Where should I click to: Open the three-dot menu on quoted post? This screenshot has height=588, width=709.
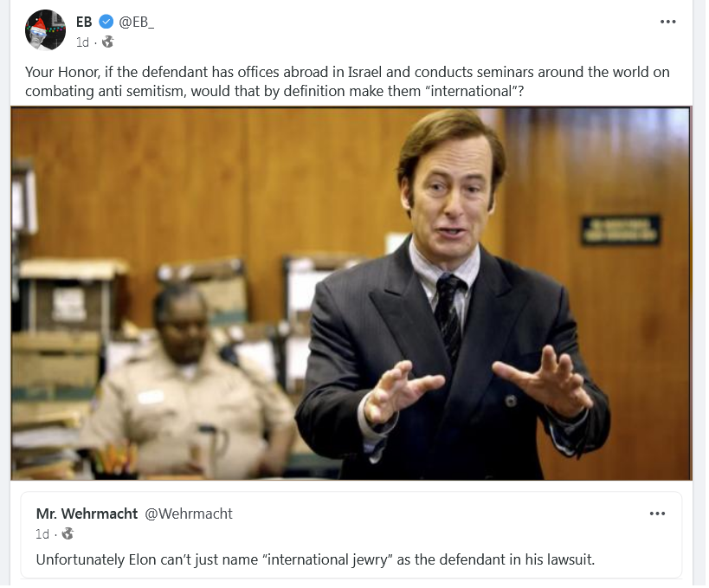click(657, 514)
